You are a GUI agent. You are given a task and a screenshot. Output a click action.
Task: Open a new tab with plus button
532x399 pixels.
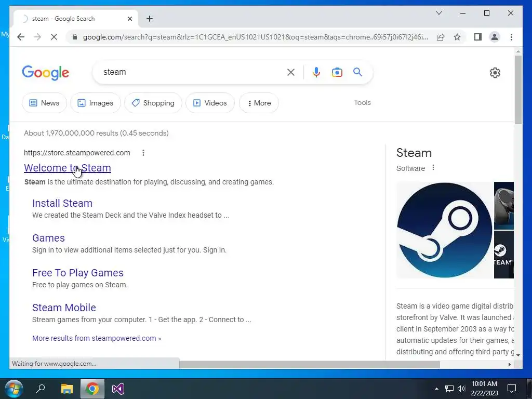coord(150,19)
